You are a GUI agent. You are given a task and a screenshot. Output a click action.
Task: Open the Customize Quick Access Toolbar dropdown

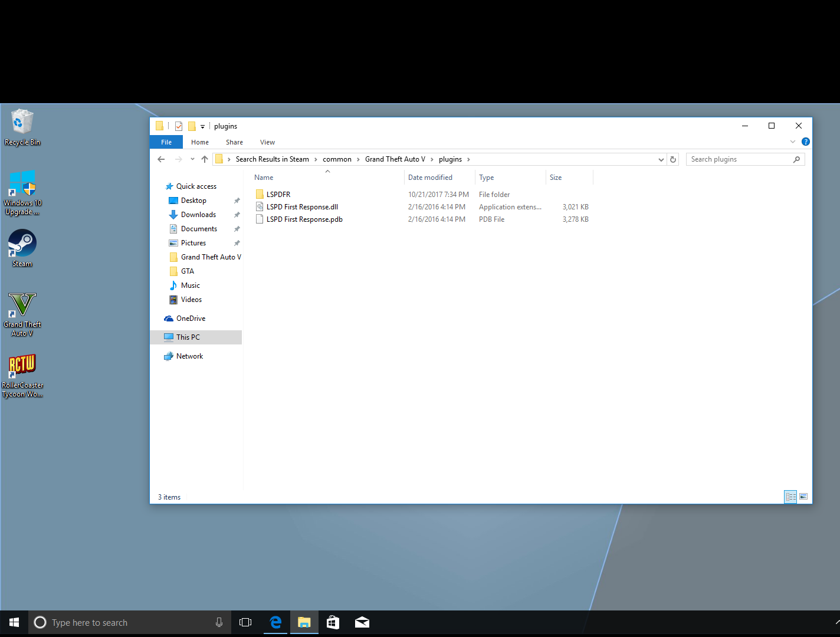click(x=202, y=126)
